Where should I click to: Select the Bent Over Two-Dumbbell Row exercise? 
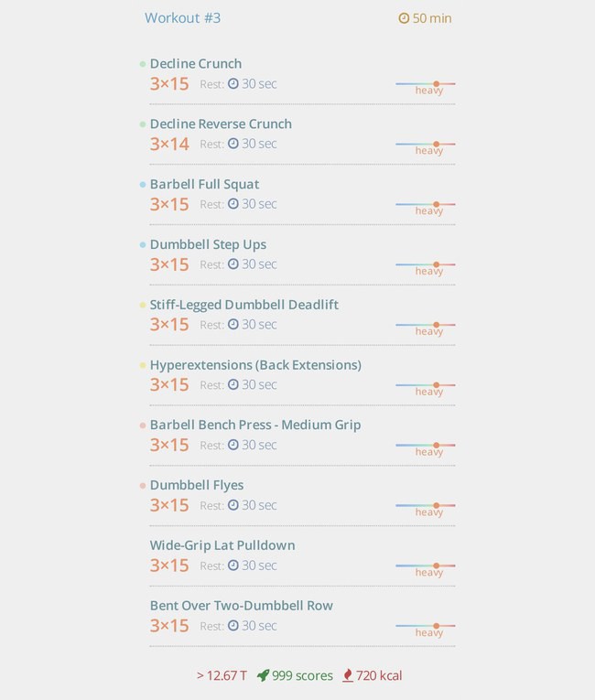(242, 606)
